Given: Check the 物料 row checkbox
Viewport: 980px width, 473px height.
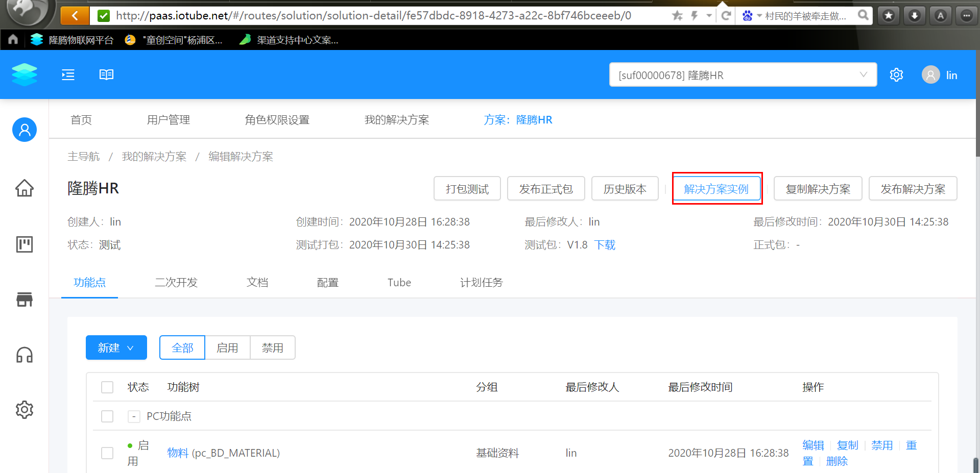Looking at the screenshot, I should point(107,453).
